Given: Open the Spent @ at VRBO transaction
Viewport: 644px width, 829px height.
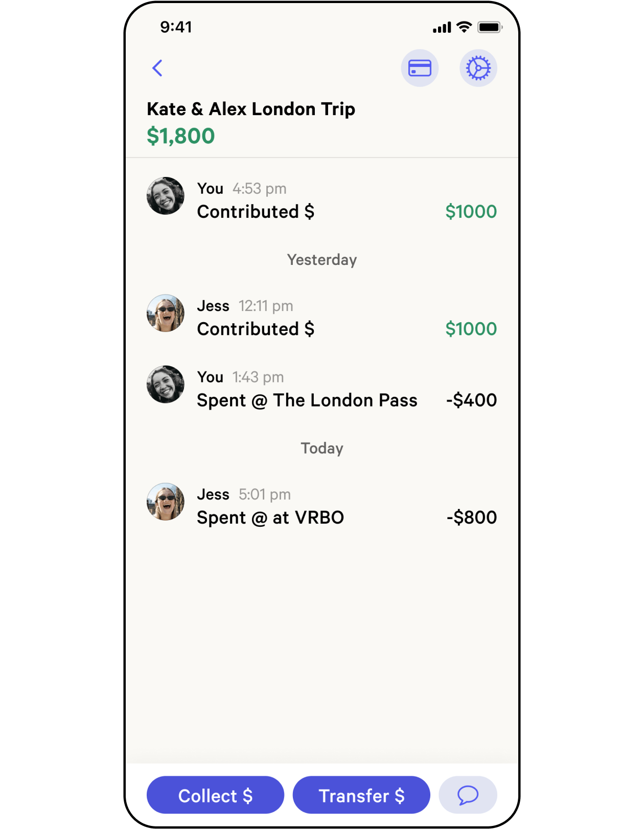Looking at the screenshot, I should click(x=270, y=518).
